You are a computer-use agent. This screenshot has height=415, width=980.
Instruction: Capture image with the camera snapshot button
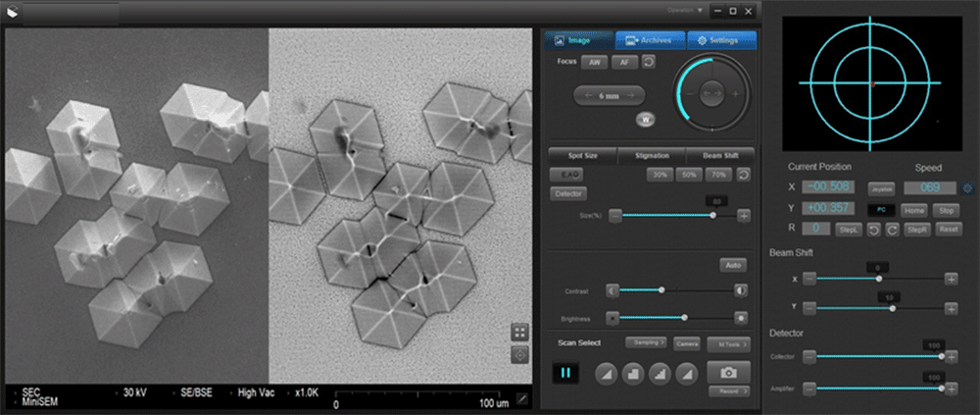pos(728,373)
